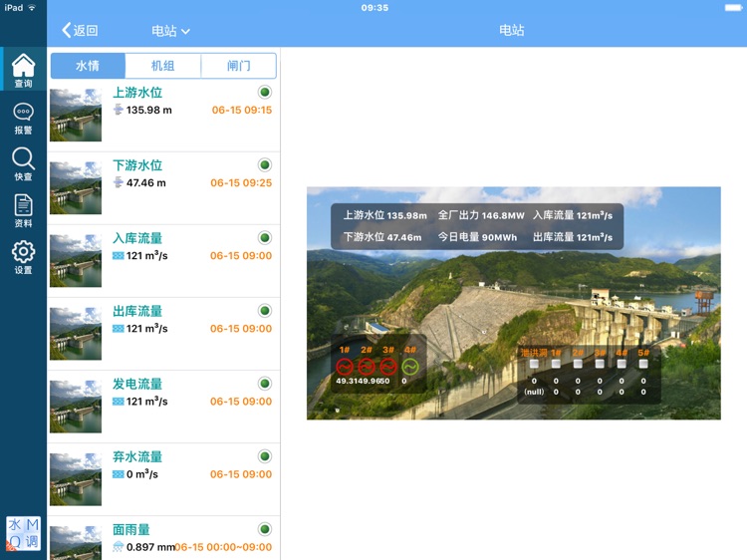Image resolution: width=747 pixels, height=560 pixels.
Task: Open the 报警 alarm section
Action: (x=23, y=120)
